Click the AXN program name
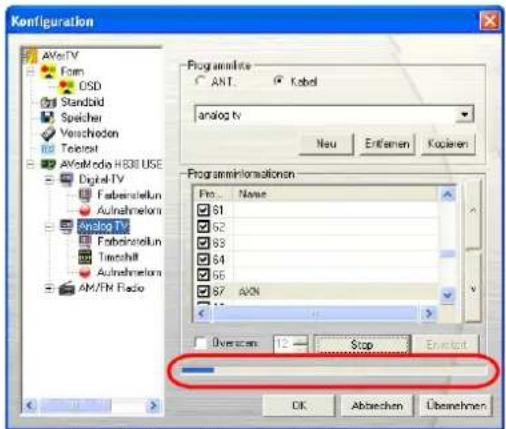The image size is (506, 429). point(249,292)
